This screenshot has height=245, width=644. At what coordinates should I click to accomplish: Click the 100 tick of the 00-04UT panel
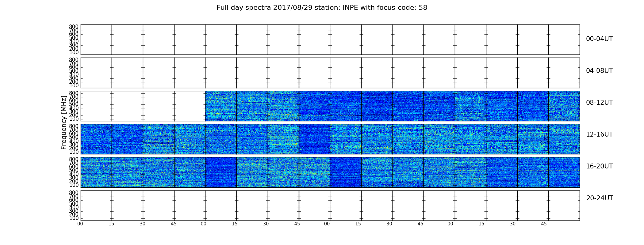click(x=74, y=52)
